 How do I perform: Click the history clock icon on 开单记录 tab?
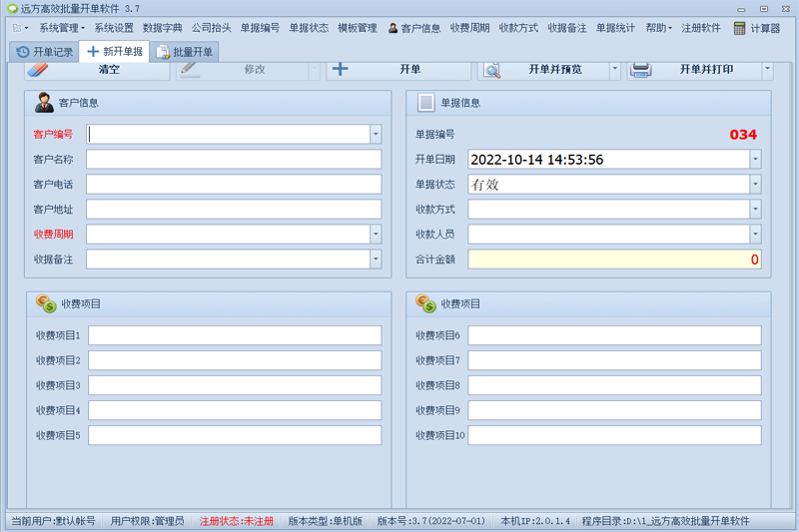tap(23, 52)
